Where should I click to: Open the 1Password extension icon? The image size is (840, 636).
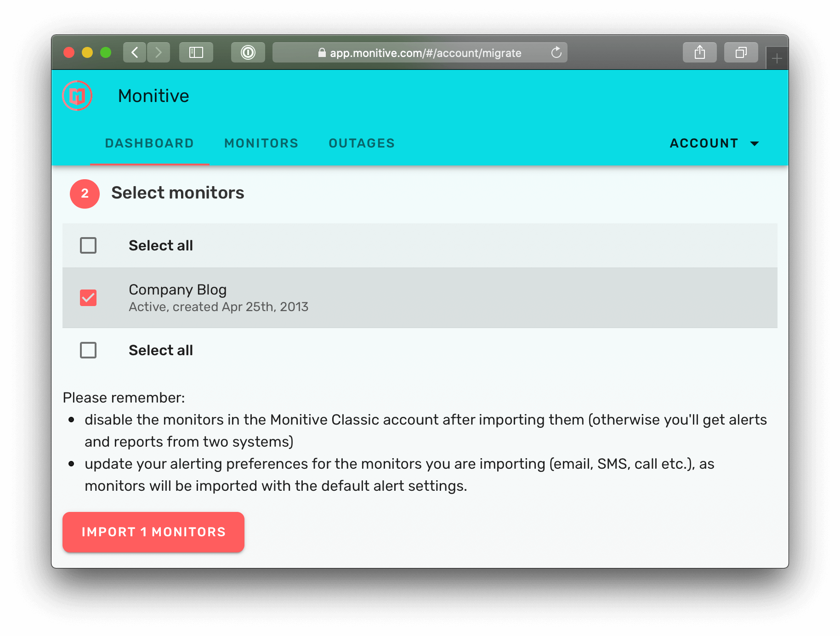click(x=248, y=52)
